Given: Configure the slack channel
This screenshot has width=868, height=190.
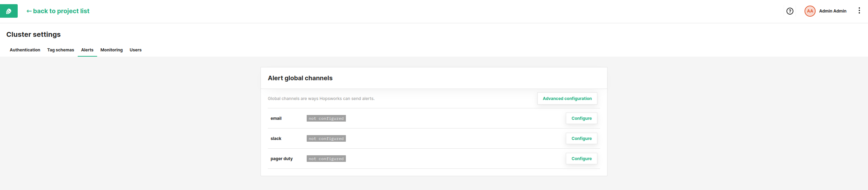Looking at the screenshot, I should [581, 139].
